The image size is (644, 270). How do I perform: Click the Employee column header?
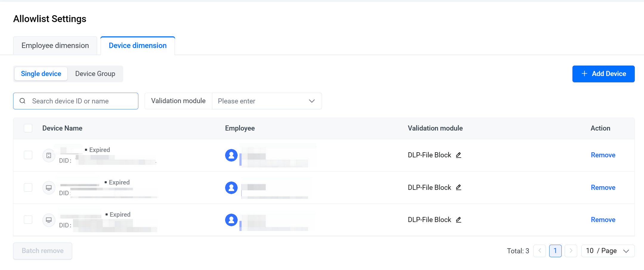240,128
